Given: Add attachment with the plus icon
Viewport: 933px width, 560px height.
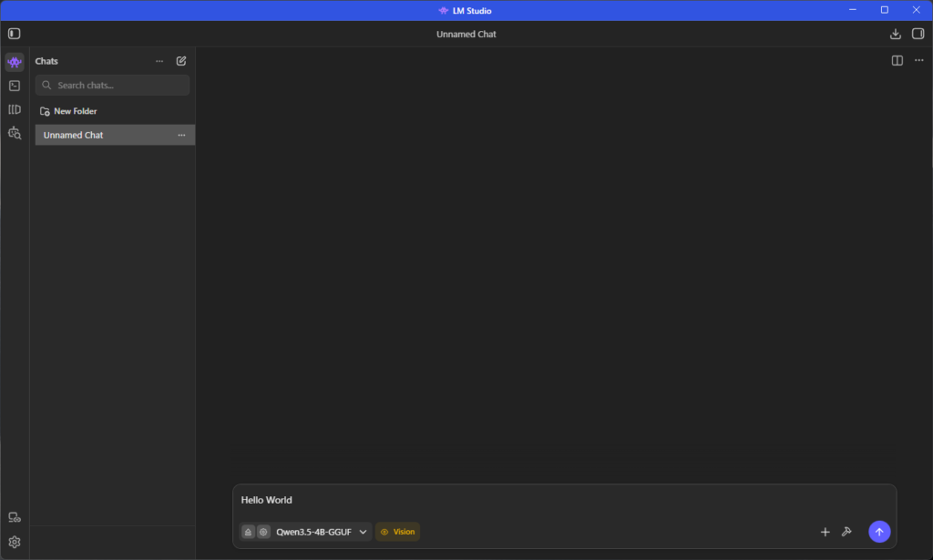Looking at the screenshot, I should pos(825,532).
